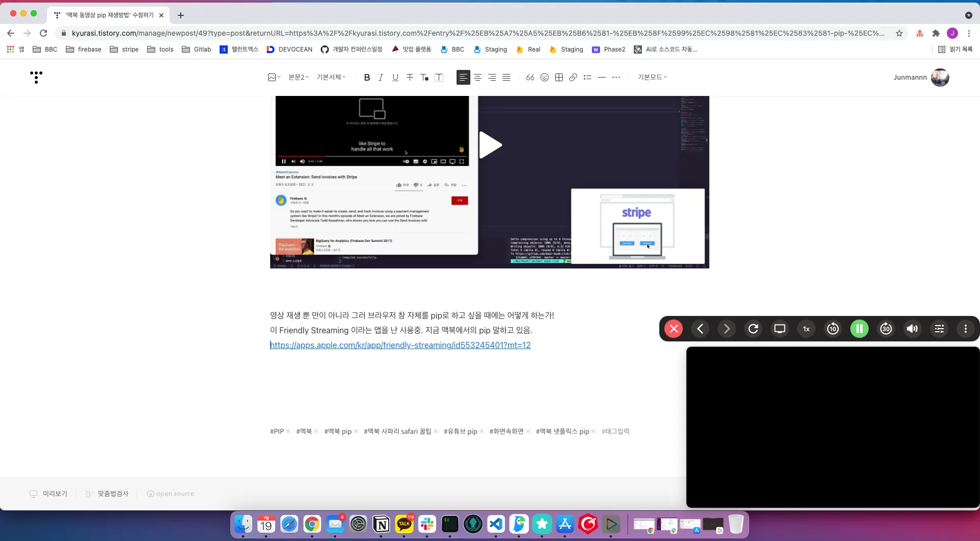This screenshot has height=541, width=980.
Task: Click the Tistory logo
Action: click(x=36, y=77)
